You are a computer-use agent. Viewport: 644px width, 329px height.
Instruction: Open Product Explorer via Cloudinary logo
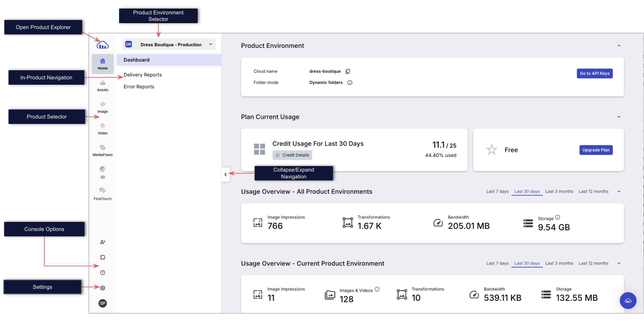click(103, 45)
